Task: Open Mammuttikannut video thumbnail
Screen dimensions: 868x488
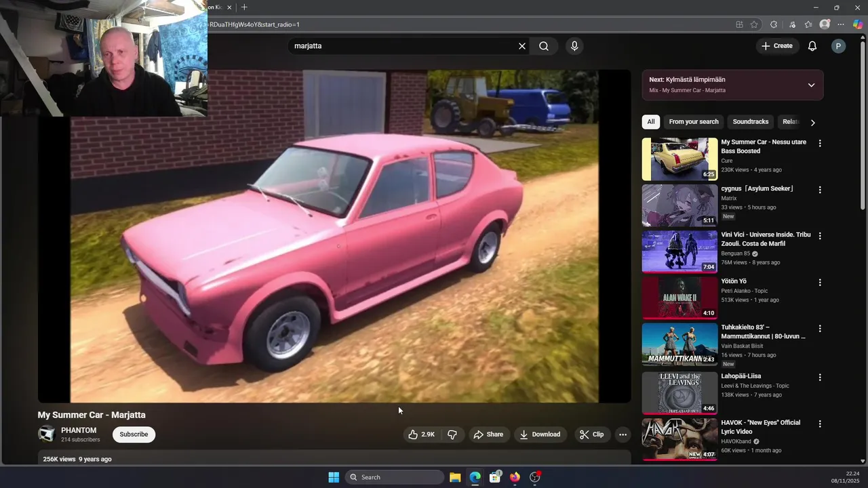Action: [679, 344]
